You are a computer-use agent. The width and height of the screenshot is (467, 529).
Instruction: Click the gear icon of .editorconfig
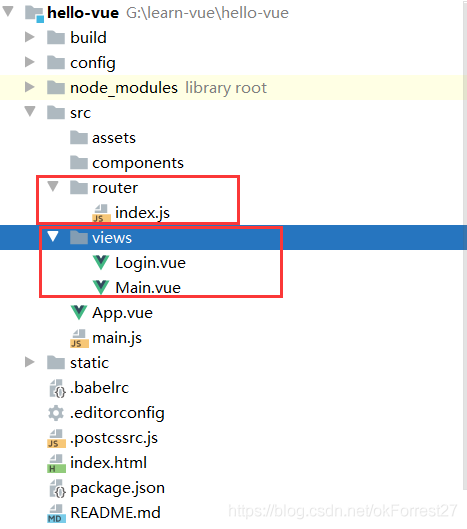(x=56, y=413)
